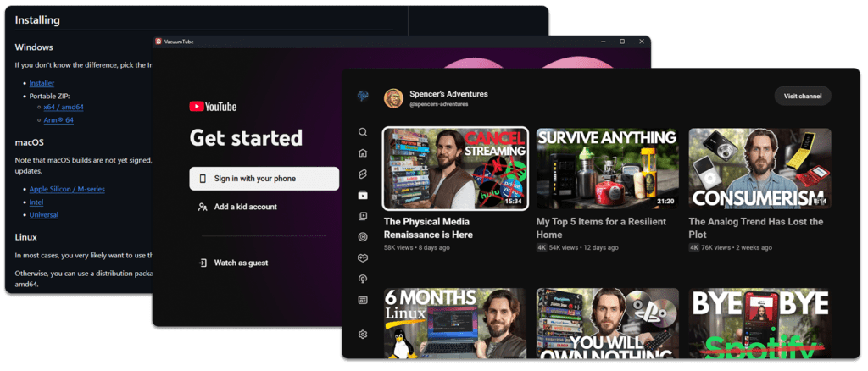Click title The Physical Media Renaissance is Here

428,228
